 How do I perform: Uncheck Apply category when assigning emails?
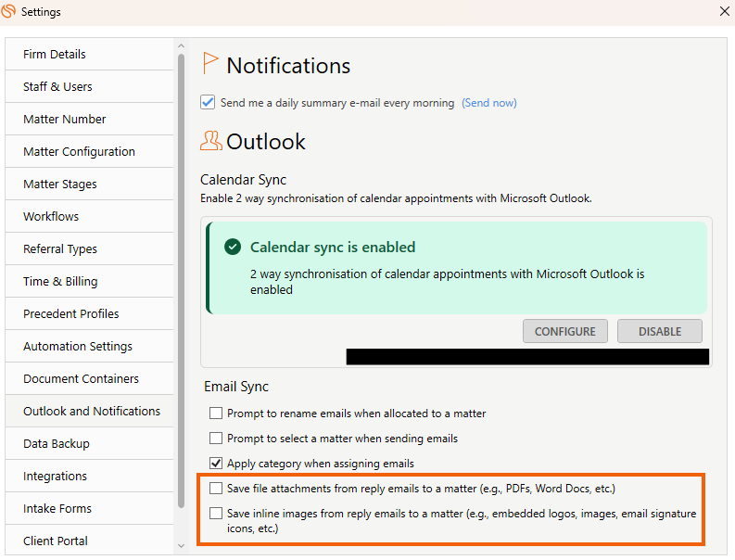click(x=216, y=463)
